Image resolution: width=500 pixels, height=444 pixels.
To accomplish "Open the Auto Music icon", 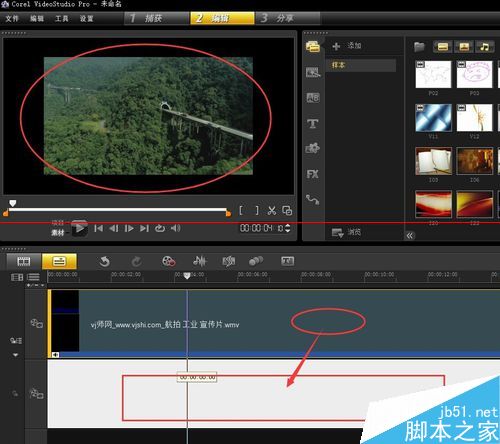I will pyautogui.click(x=229, y=261).
